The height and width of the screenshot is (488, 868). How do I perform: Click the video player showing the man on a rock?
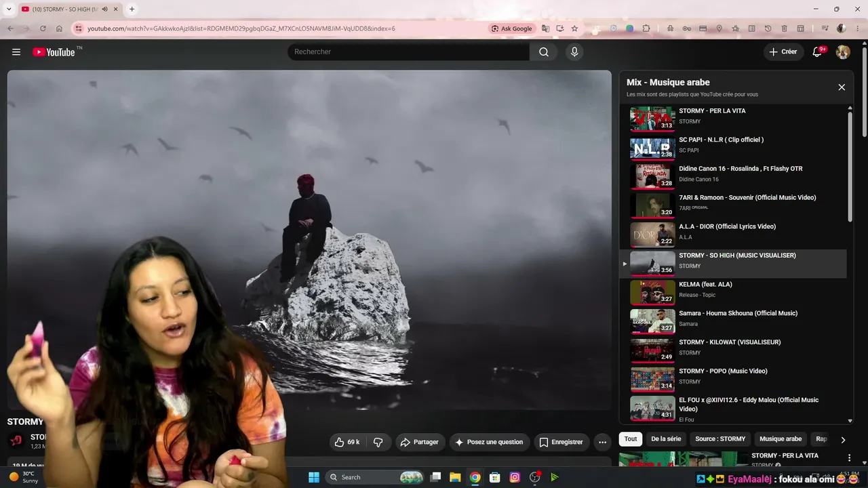309,240
